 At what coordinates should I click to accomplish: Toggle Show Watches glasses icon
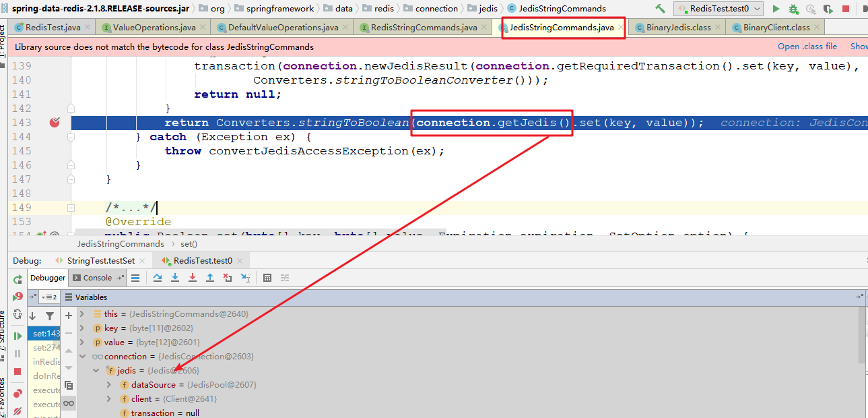pyautogui.click(x=68, y=403)
